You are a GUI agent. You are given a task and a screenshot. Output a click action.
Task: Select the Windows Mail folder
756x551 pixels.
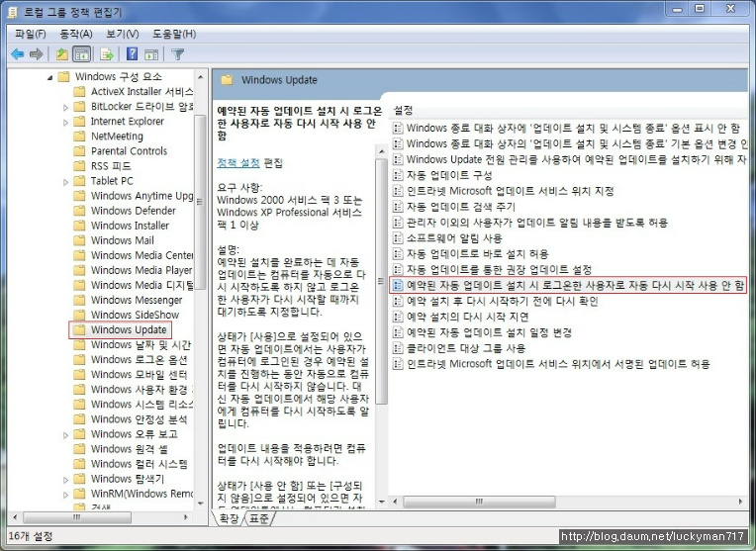click(114, 240)
